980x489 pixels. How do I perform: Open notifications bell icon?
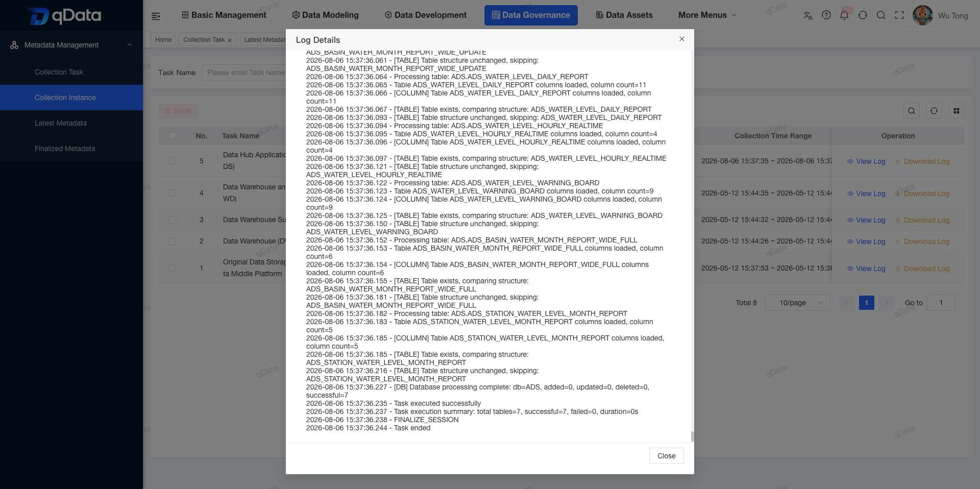click(844, 15)
